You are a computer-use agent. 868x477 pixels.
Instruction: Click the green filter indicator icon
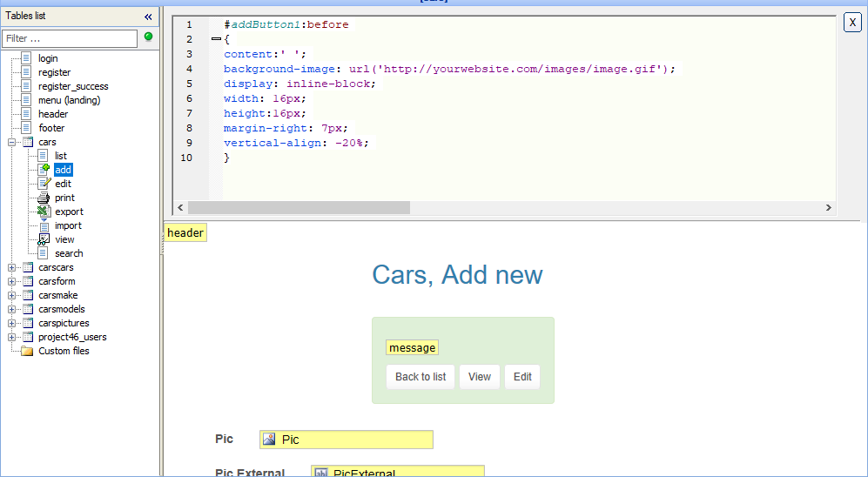(x=148, y=37)
